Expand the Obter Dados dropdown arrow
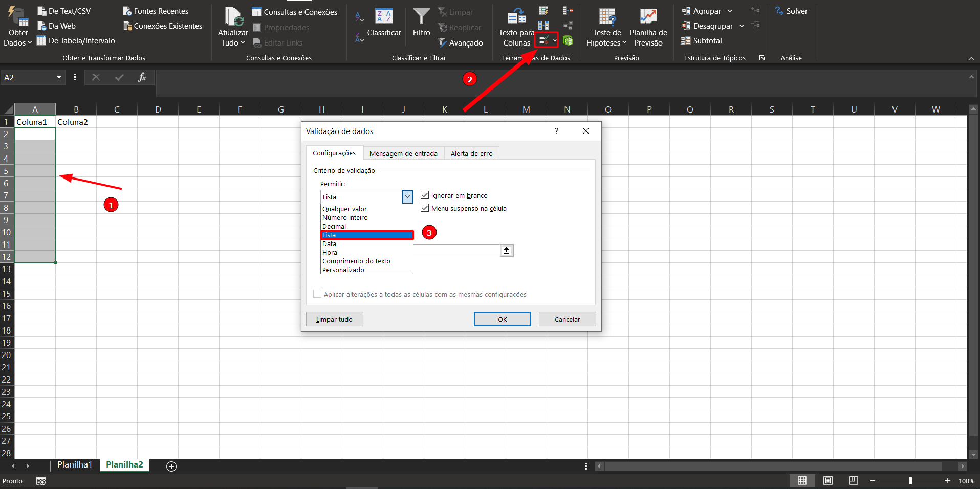Screen dimensions: 980x489 (x=30, y=42)
